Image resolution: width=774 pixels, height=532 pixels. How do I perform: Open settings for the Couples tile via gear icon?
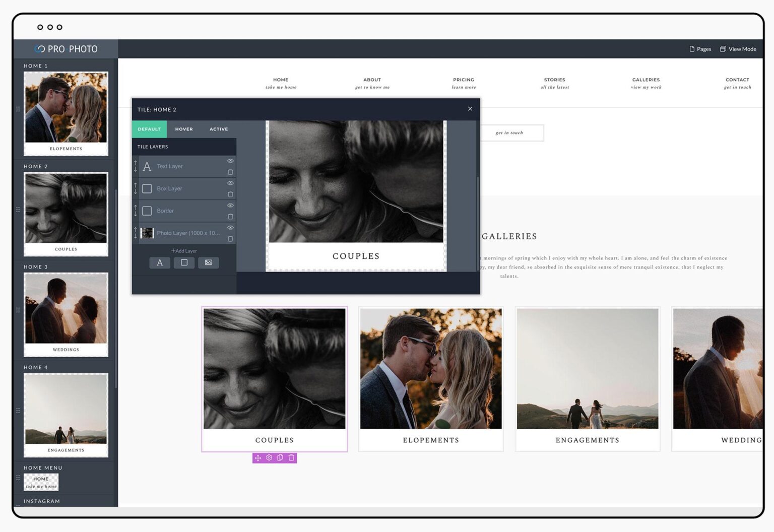(269, 457)
